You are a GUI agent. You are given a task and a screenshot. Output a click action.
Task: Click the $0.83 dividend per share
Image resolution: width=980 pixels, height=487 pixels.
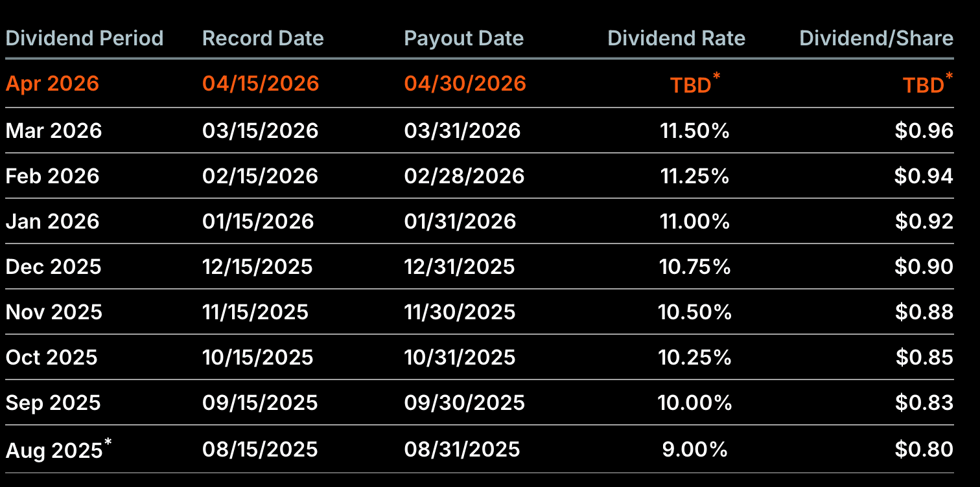(x=924, y=403)
